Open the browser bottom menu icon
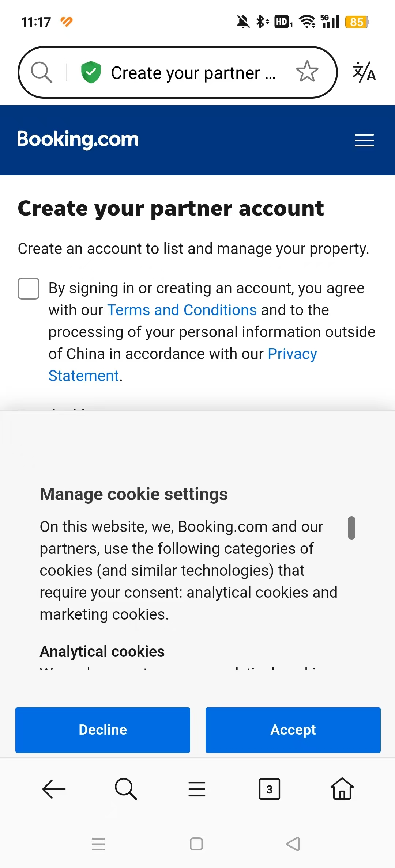Viewport: 395px width, 868px height. pyautogui.click(x=197, y=789)
